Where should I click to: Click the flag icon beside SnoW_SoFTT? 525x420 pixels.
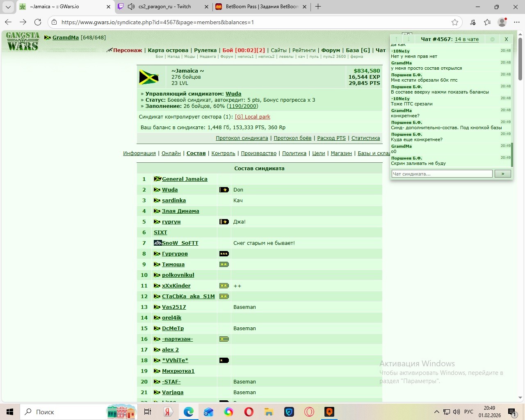point(157,243)
